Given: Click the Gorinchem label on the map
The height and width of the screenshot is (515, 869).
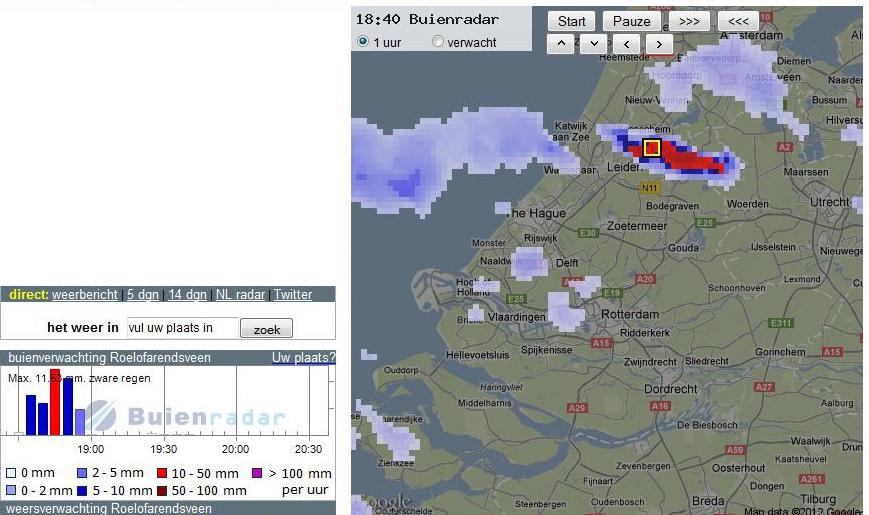Looking at the screenshot, I should pos(780,351).
